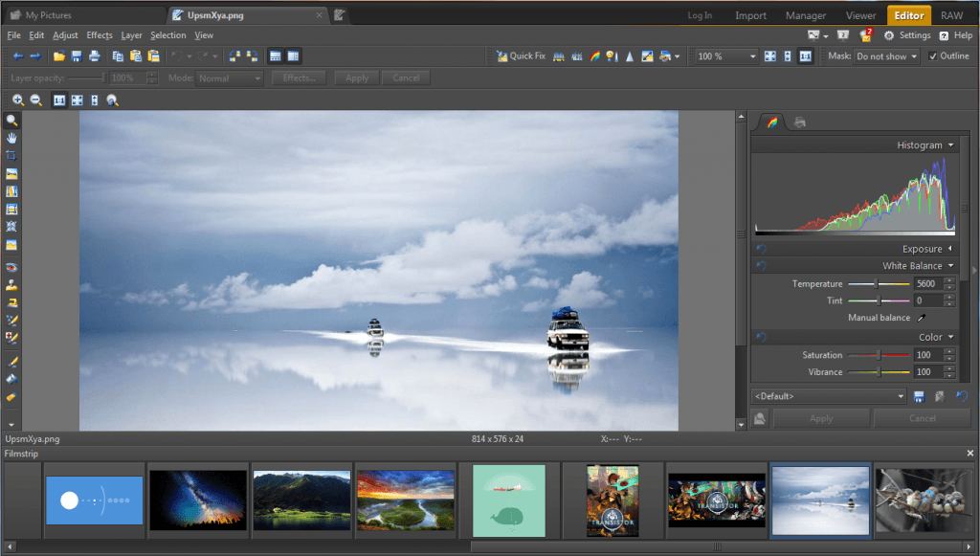Click the Open file folder icon
980x556 pixels.
(59, 56)
